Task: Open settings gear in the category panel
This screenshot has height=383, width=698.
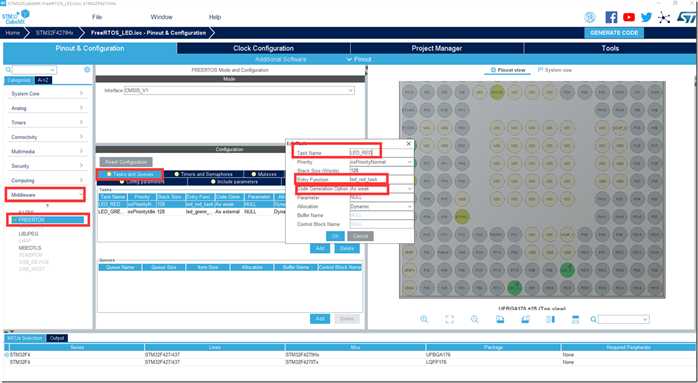Action: [x=87, y=70]
